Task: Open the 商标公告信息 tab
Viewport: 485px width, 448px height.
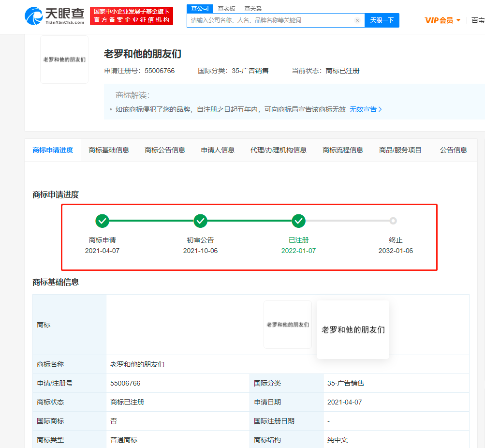Action: (x=165, y=150)
